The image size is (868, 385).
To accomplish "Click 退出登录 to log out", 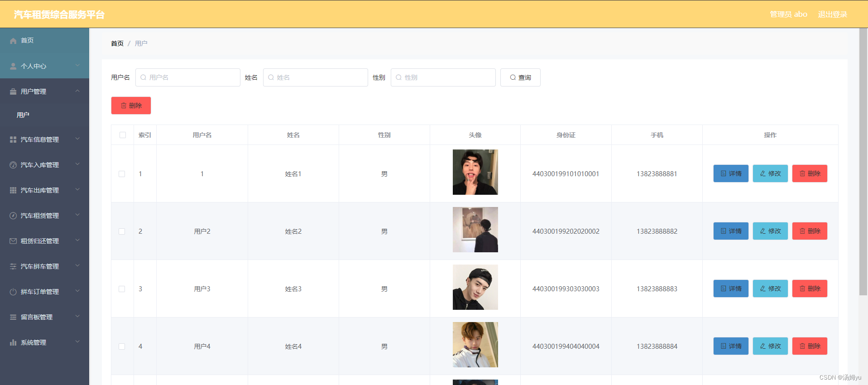I will pos(832,14).
